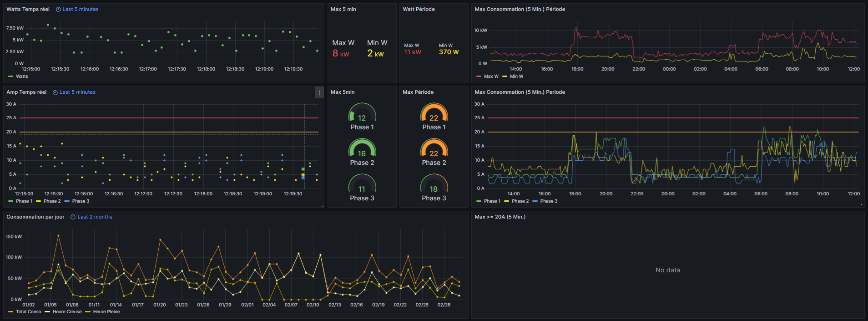Click the 02/28 date axis label

click(444, 305)
